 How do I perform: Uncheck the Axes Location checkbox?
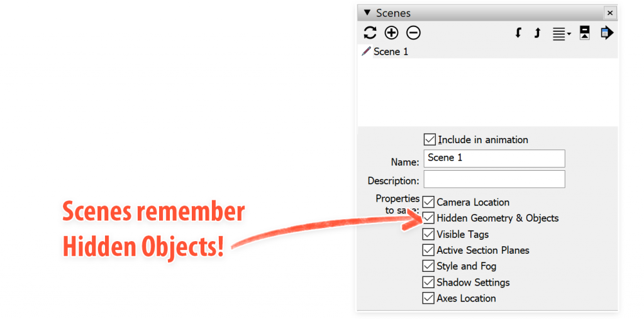(x=429, y=298)
